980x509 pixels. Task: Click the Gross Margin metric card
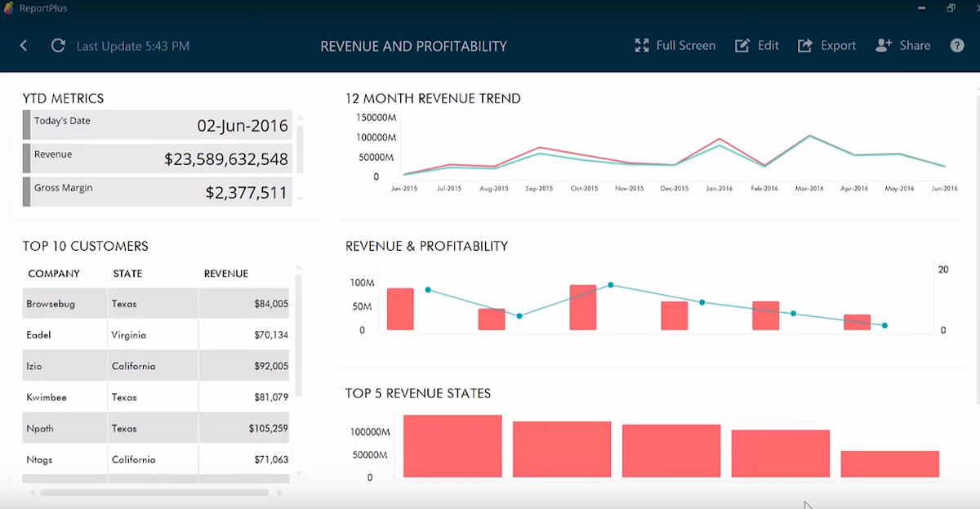pyautogui.click(x=157, y=192)
